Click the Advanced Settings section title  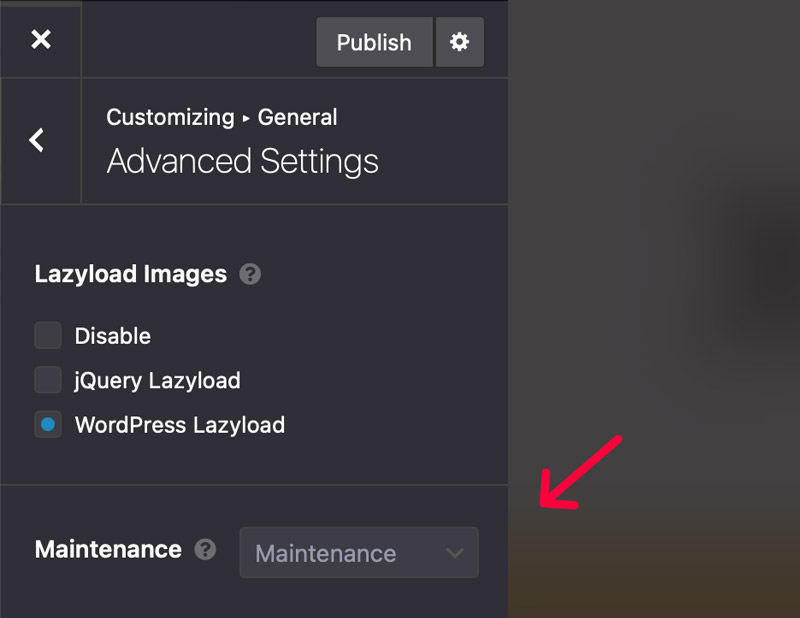coord(243,161)
